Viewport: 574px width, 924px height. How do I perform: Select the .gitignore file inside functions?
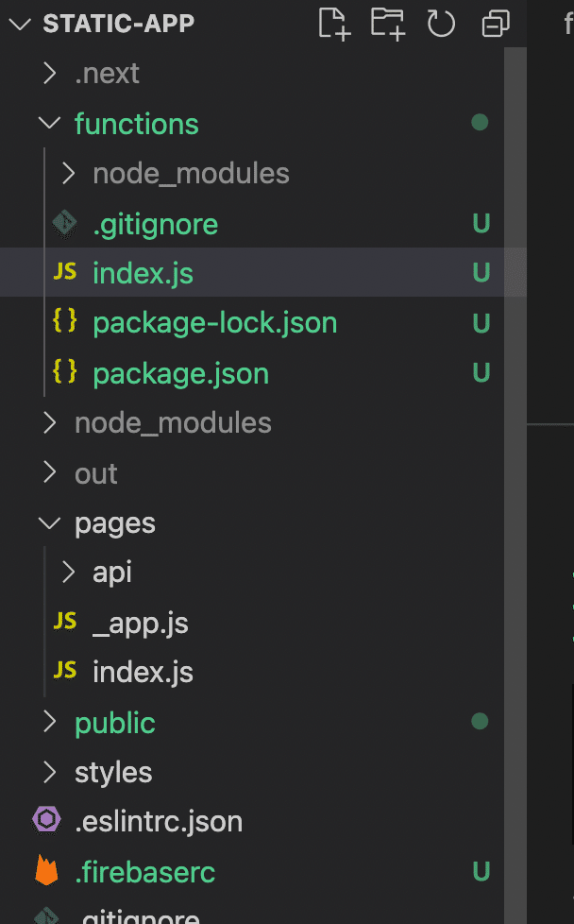(155, 224)
